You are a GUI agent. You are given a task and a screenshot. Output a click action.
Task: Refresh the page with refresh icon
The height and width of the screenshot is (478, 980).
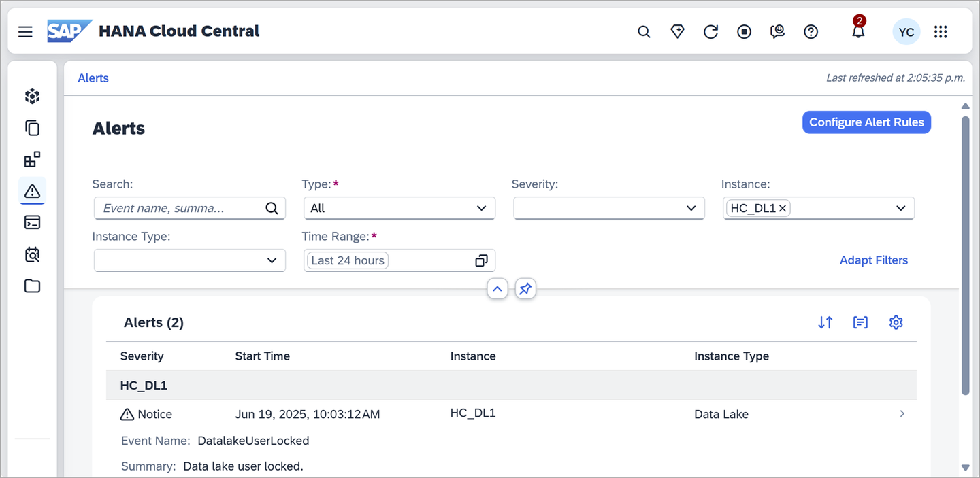[x=710, y=32]
